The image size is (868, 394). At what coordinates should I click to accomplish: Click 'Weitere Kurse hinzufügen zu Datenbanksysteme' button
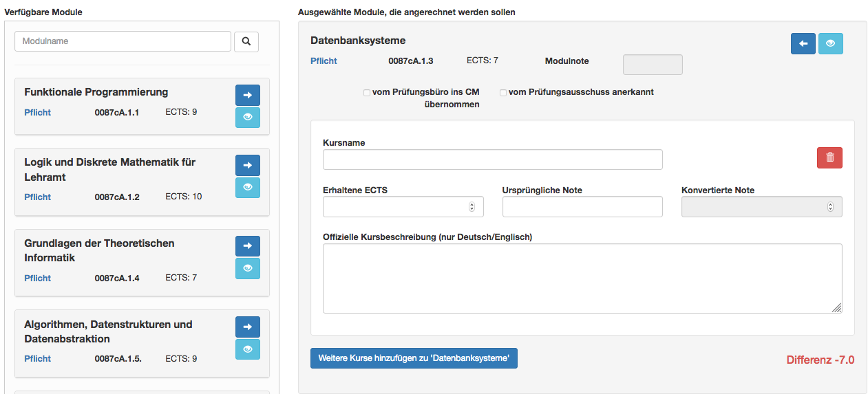[x=414, y=358]
